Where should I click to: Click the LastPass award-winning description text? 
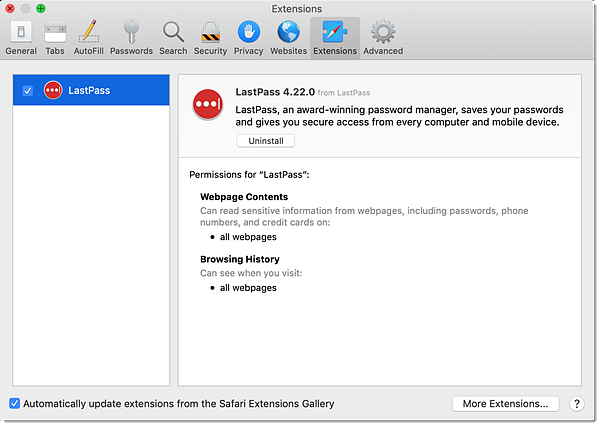(399, 116)
